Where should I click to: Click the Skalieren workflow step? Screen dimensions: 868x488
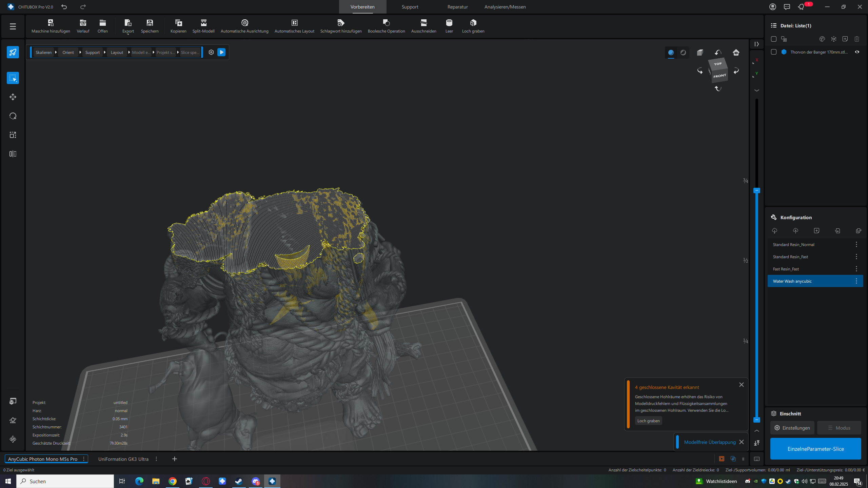click(x=44, y=52)
